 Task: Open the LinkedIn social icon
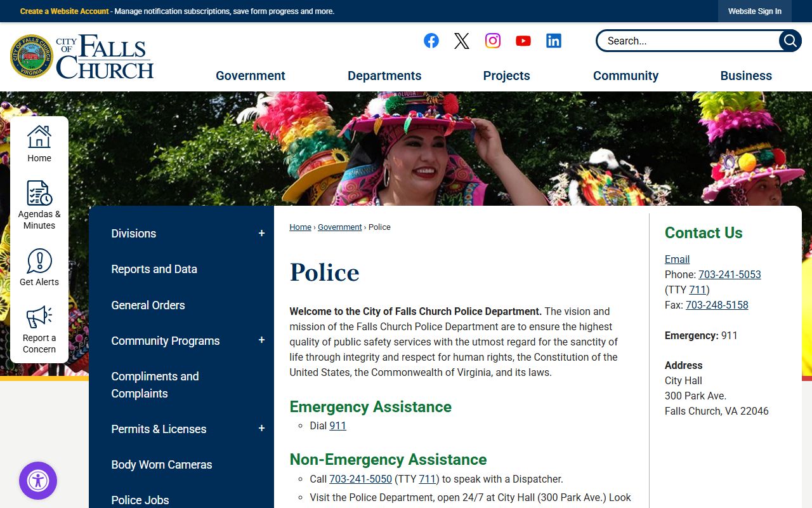click(554, 41)
